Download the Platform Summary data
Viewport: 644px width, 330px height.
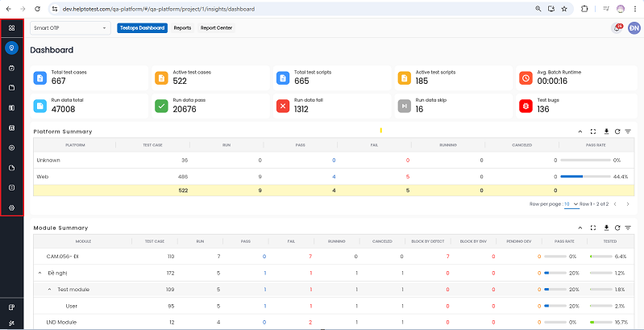[605, 131]
